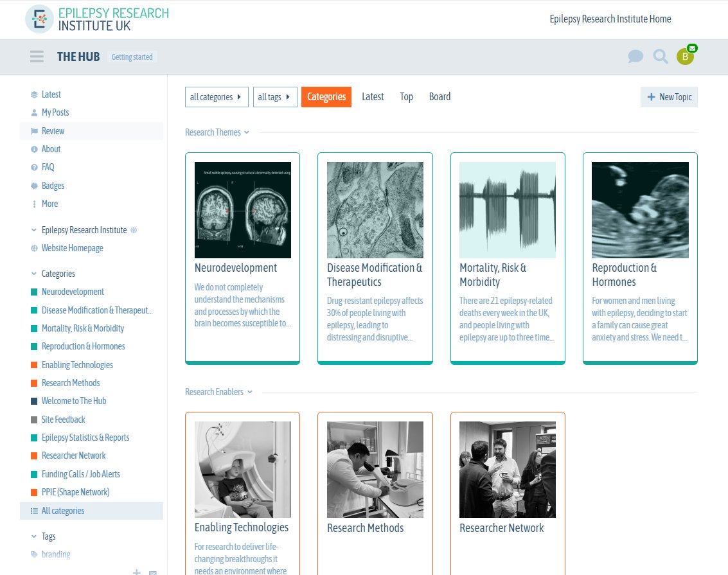Open the all categories dropdown
The width and height of the screenshot is (728, 575).
pos(217,97)
